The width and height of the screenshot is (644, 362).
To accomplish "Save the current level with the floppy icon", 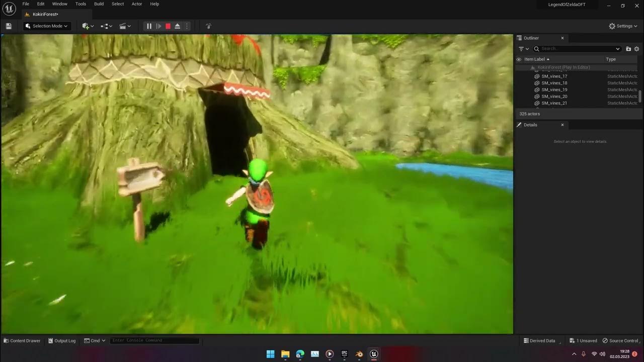I will coord(9,26).
